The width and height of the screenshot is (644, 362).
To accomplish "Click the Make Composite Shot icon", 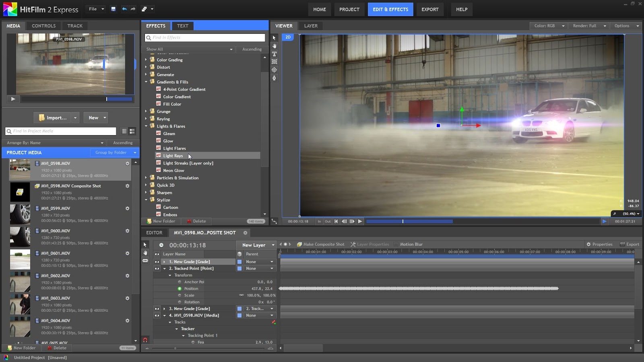I will click(299, 244).
